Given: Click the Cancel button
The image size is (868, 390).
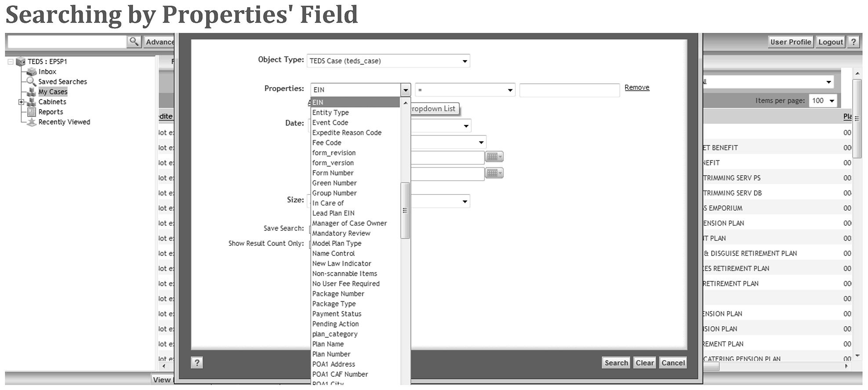Looking at the screenshot, I should point(672,363).
